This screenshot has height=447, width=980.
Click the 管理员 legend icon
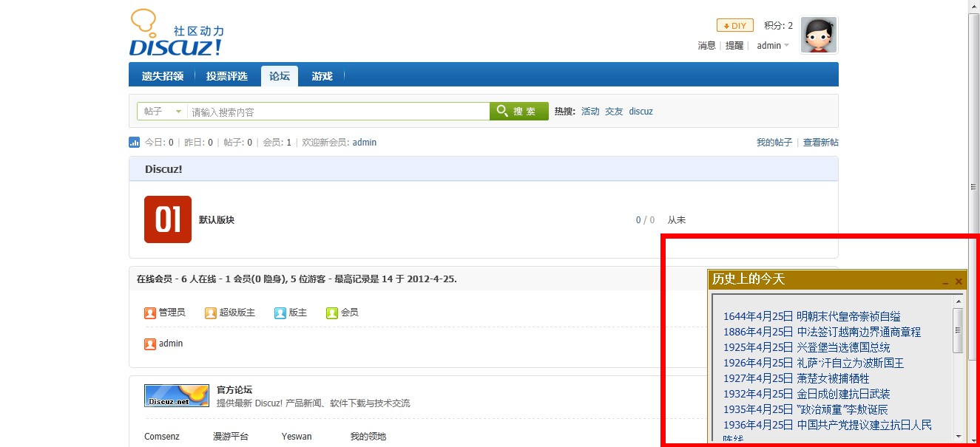click(150, 313)
